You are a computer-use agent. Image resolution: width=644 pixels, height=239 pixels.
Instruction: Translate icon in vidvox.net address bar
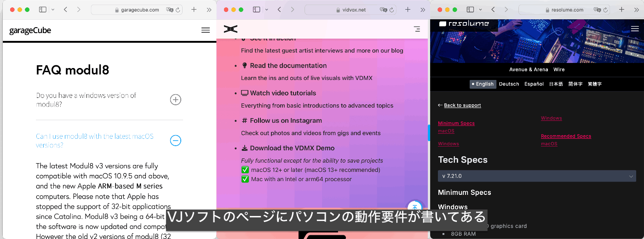(x=384, y=10)
